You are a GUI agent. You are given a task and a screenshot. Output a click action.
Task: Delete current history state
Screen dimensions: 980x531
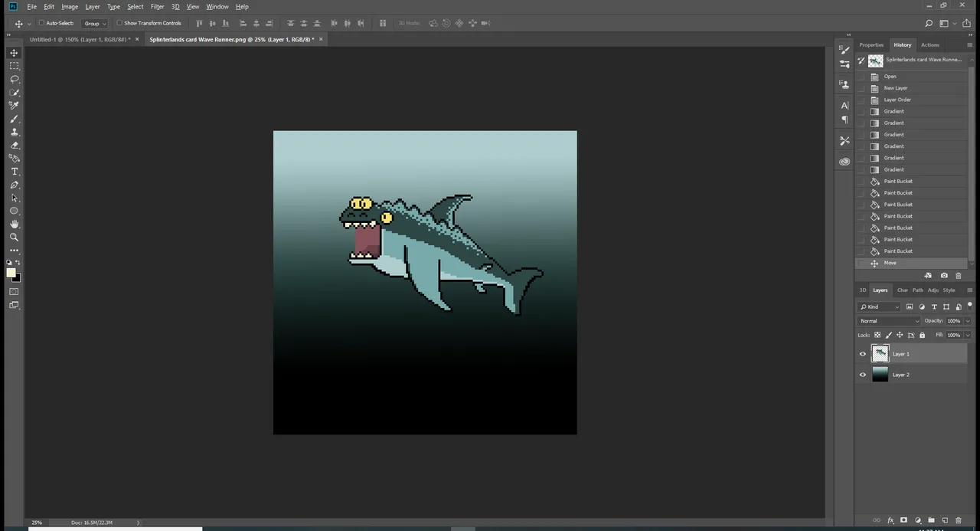point(958,276)
